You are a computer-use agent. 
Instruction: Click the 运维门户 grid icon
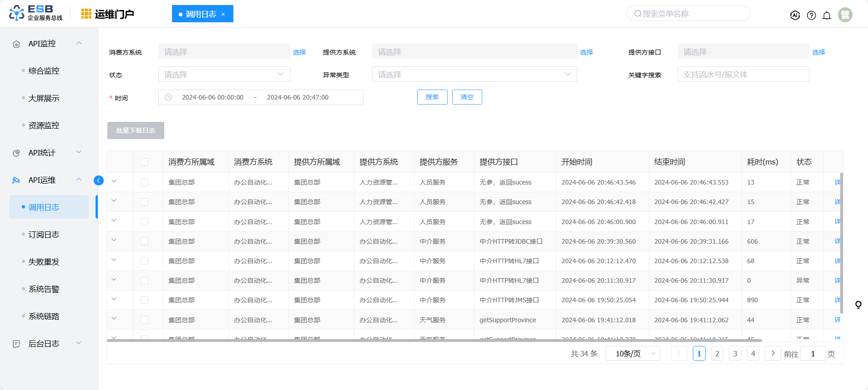(86, 14)
